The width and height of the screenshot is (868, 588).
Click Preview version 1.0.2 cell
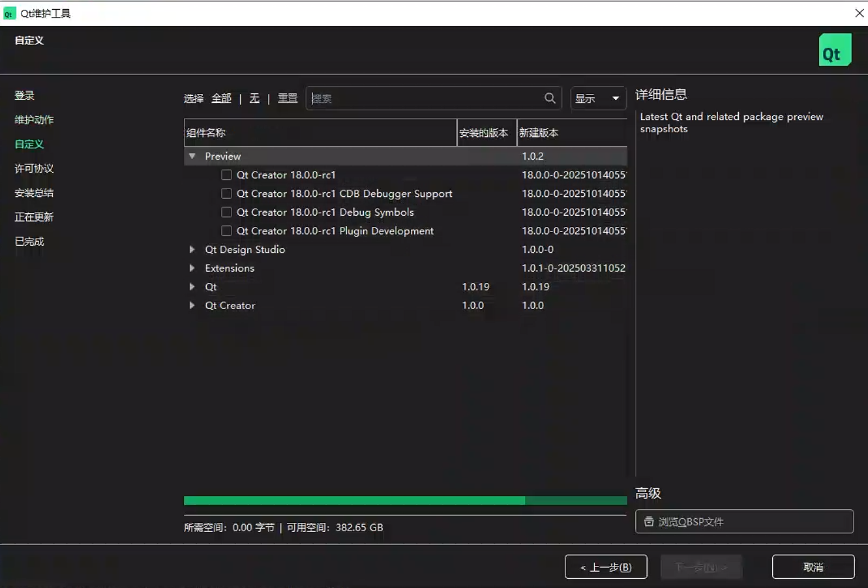pyautogui.click(x=533, y=156)
